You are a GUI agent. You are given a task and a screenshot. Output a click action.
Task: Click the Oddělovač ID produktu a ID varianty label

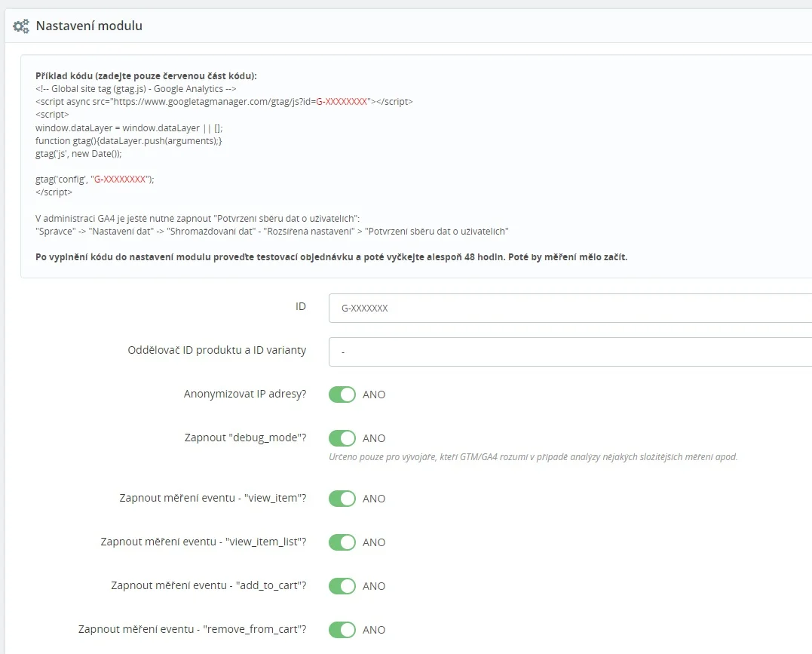point(217,351)
